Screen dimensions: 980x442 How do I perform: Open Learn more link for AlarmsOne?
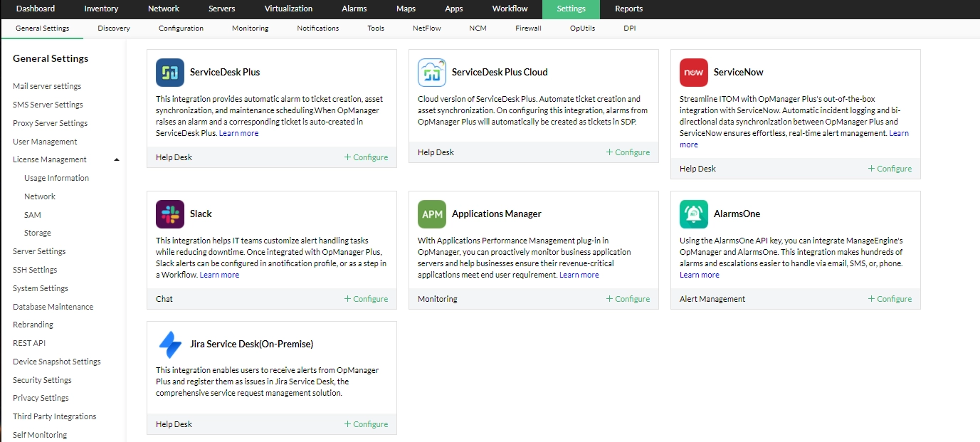(700, 275)
